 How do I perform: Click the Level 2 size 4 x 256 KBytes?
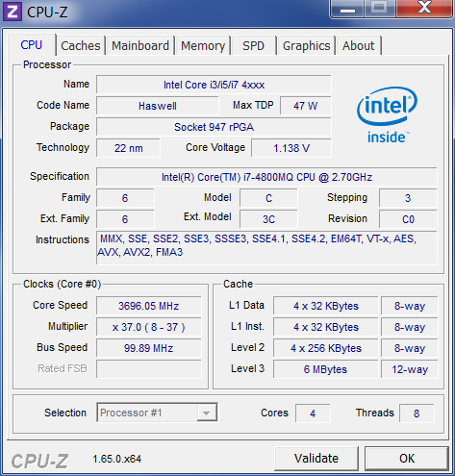point(326,348)
